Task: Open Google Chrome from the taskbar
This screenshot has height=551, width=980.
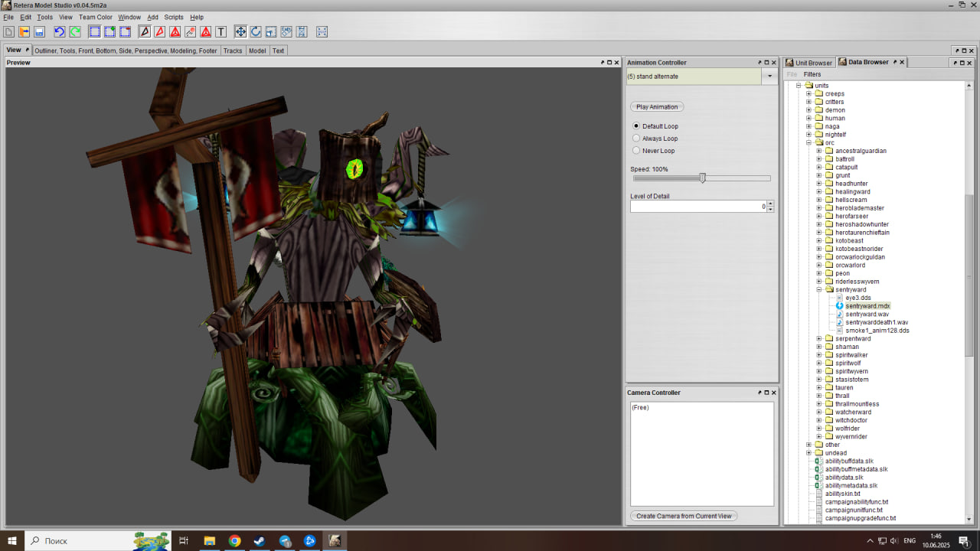Action: coord(234,540)
